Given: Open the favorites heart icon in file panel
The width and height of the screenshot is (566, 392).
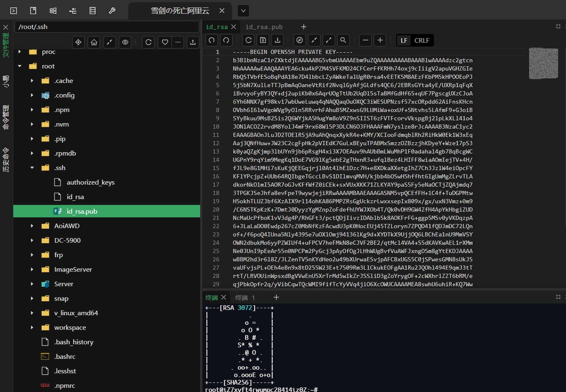Looking at the screenshot, I should [x=165, y=42].
